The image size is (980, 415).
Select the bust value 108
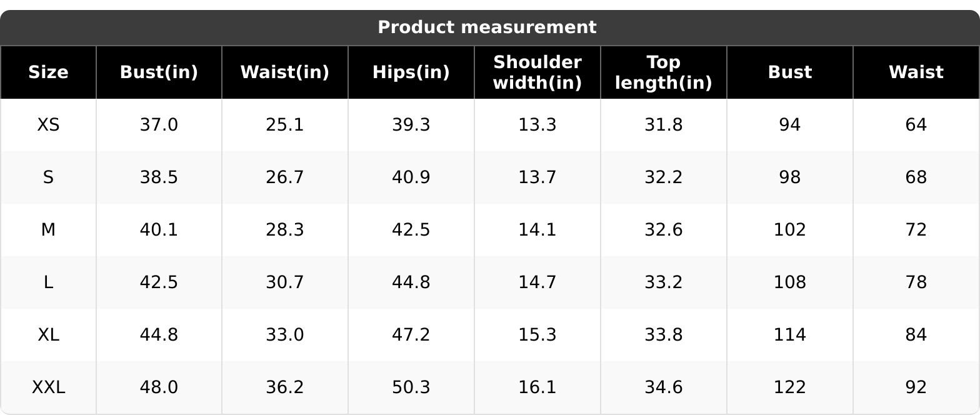pyautogui.click(x=790, y=282)
